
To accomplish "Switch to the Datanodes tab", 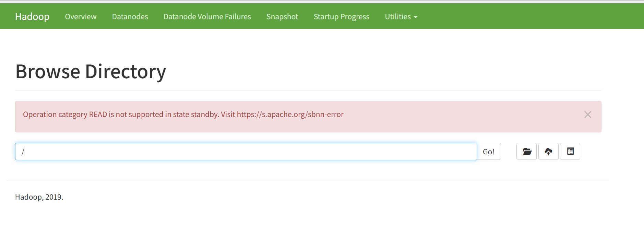I will (130, 16).
